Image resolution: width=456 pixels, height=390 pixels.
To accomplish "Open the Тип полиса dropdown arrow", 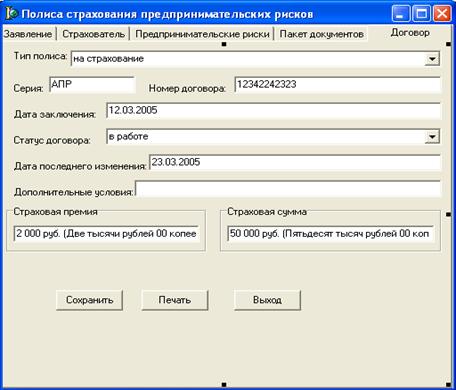I will coord(432,59).
